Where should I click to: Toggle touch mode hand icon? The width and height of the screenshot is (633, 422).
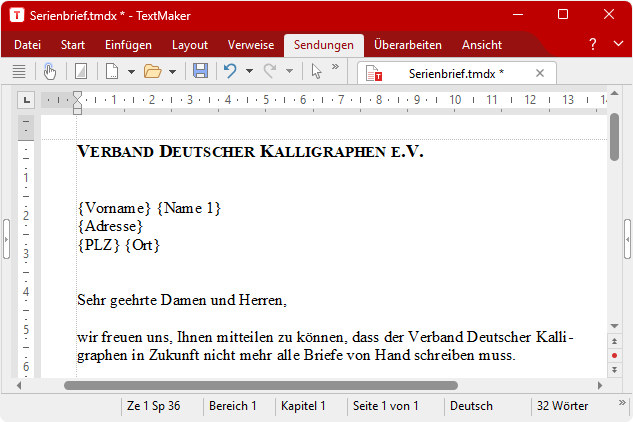coord(50,71)
